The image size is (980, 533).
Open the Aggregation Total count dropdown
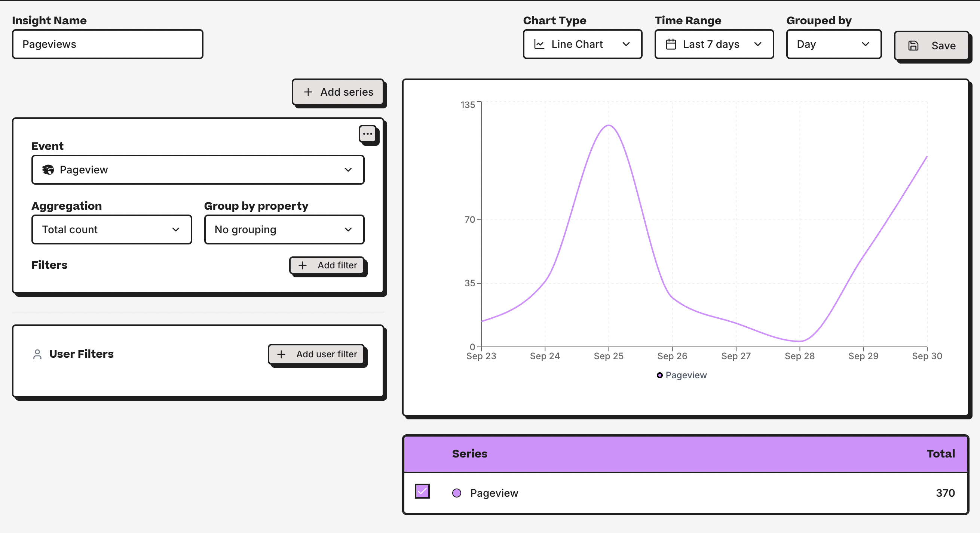pos(111,229)
